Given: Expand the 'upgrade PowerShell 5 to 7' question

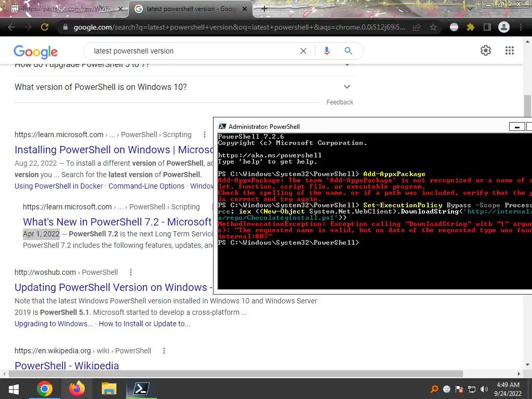Looking at the screenshot, I should [184, 65].
